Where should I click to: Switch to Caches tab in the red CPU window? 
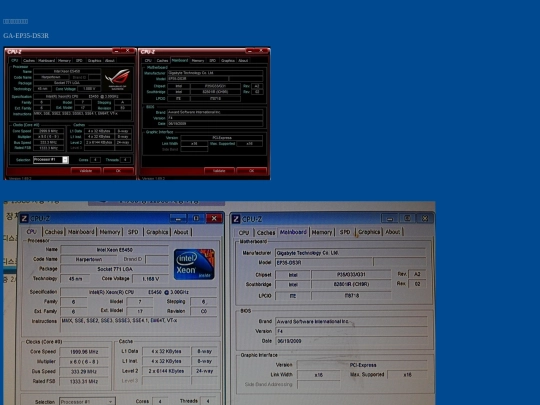(x=29, y=61)
